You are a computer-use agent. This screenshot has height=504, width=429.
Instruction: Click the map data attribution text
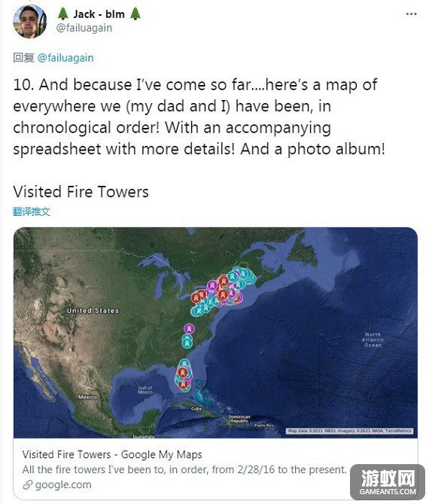pos(349,431)
